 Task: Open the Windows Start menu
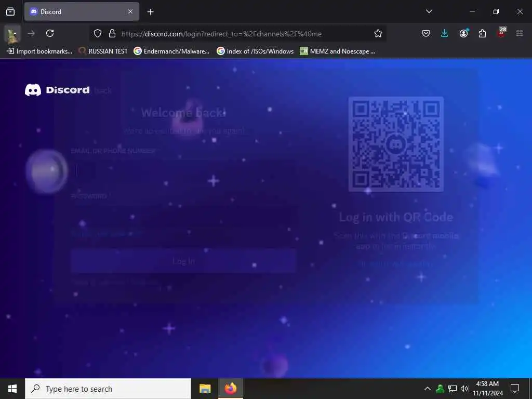click(x=12, y=389)
